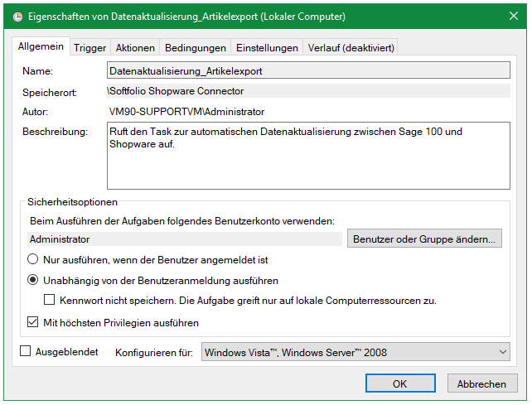Select the Allgemein tab
This screenshot has height=405, width=532.
[x=41, y=47]
